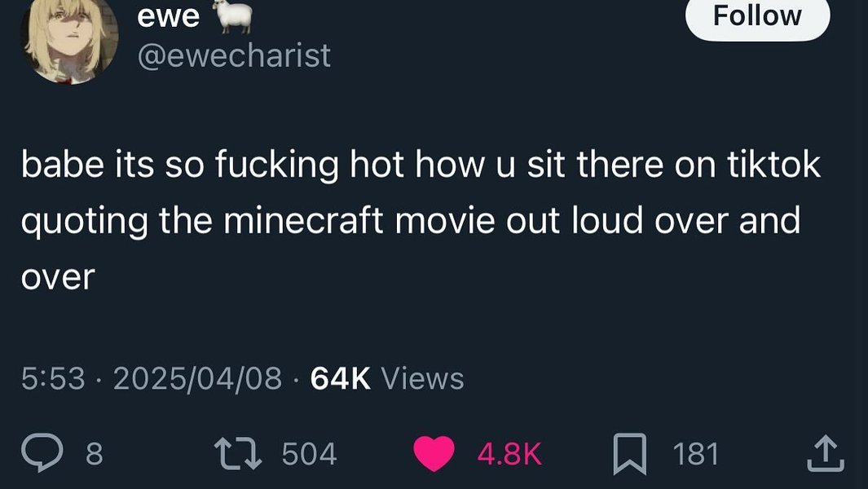Click the 181 bookmarks count
The width and height of the screenshot is (868, 489).
(695, 454)
